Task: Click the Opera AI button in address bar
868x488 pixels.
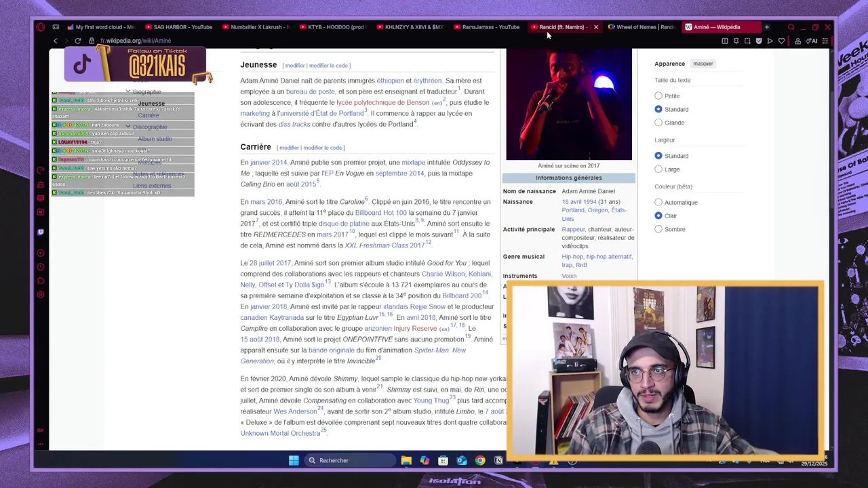Action: coord(812,41)
